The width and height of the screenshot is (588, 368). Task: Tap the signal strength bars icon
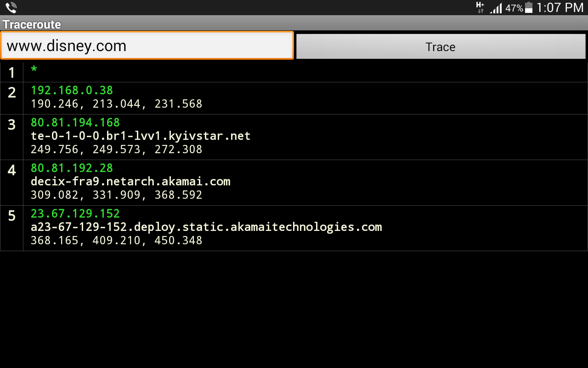(x=496, y=8)
